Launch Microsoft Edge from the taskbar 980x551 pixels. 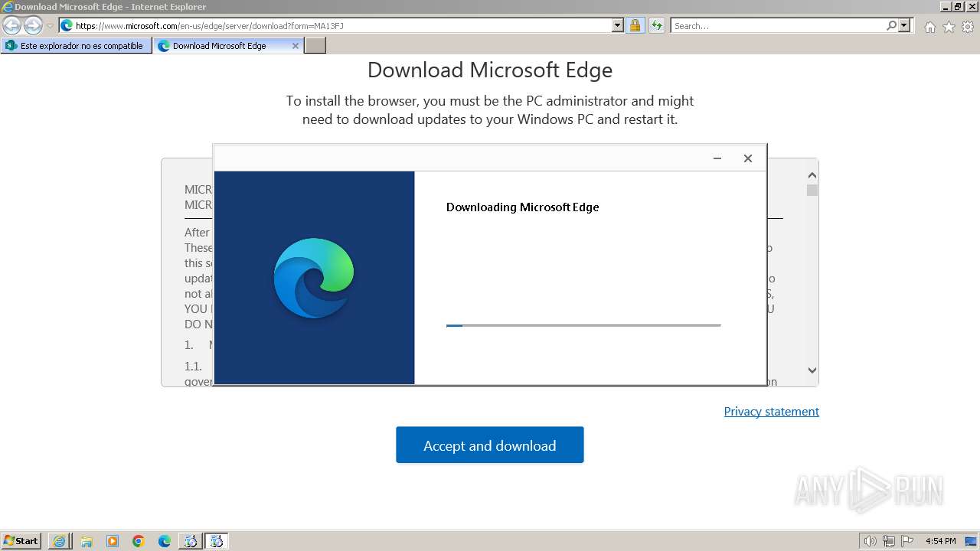(x=165, y=541)
